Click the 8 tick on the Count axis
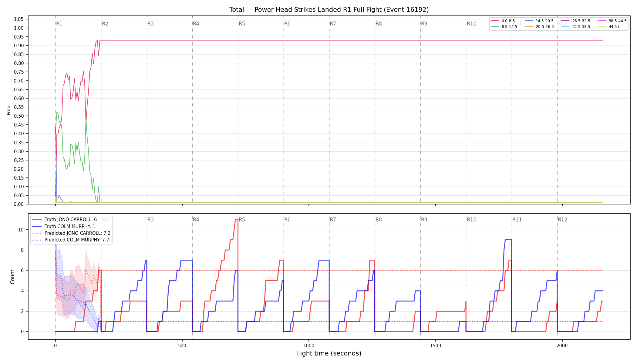This screenshot has height=364, width=637. (x=22, y=250)
